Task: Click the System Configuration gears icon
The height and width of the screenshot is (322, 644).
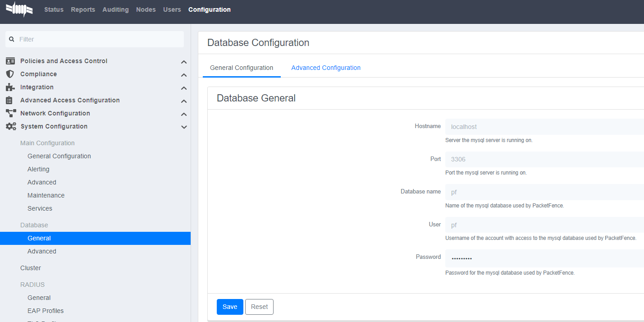Action: [10, 126]
